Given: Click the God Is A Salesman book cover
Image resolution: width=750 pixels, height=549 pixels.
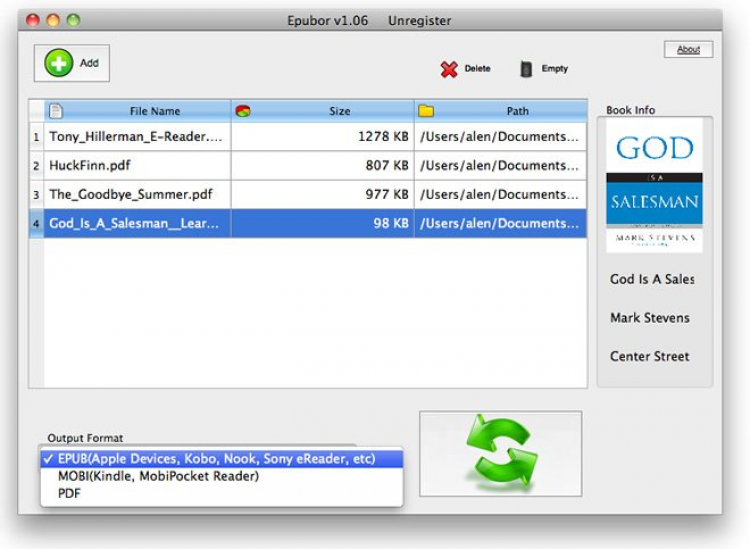Looking at the screenshot, I should click(654, 186).
